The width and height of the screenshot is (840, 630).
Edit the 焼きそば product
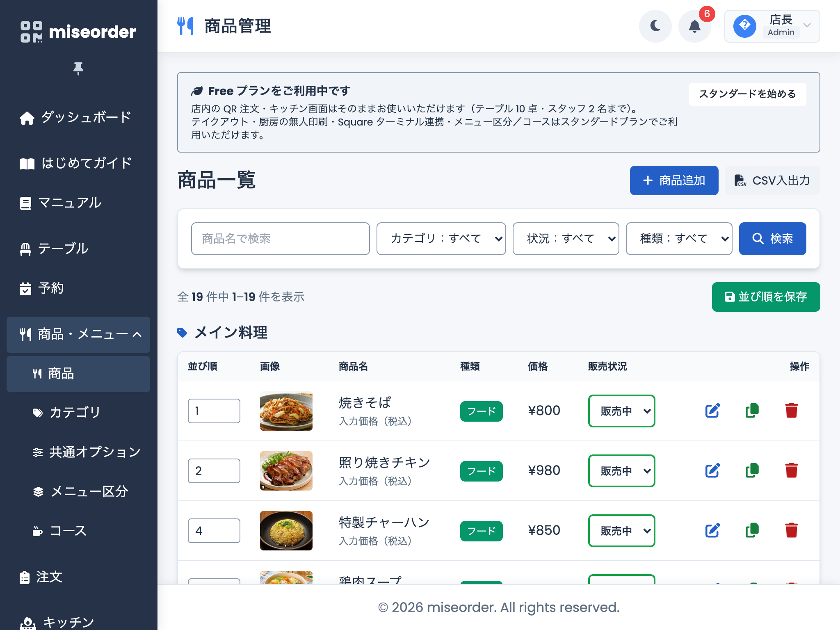[x=712, y=411]
